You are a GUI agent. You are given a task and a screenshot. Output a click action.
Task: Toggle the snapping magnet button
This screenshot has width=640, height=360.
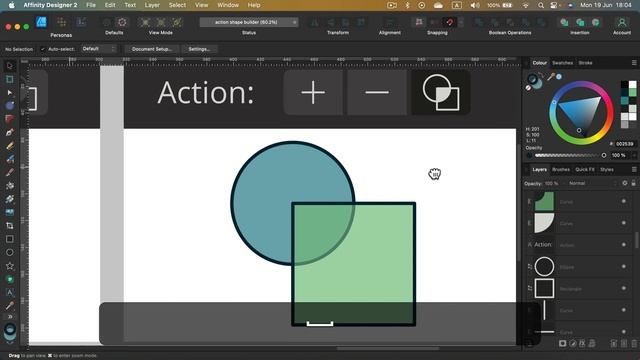pyautogui.click(x=449, y=22)
